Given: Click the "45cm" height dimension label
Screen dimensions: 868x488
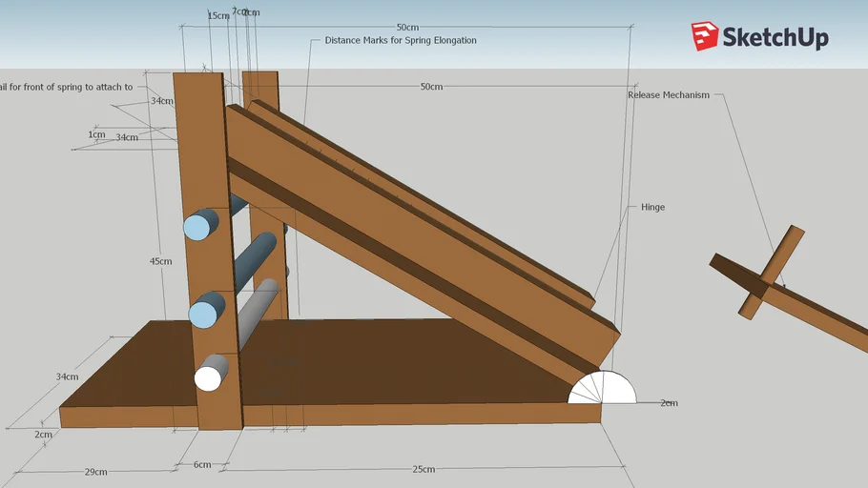Looking at the screenshot, I should point(160,261).
